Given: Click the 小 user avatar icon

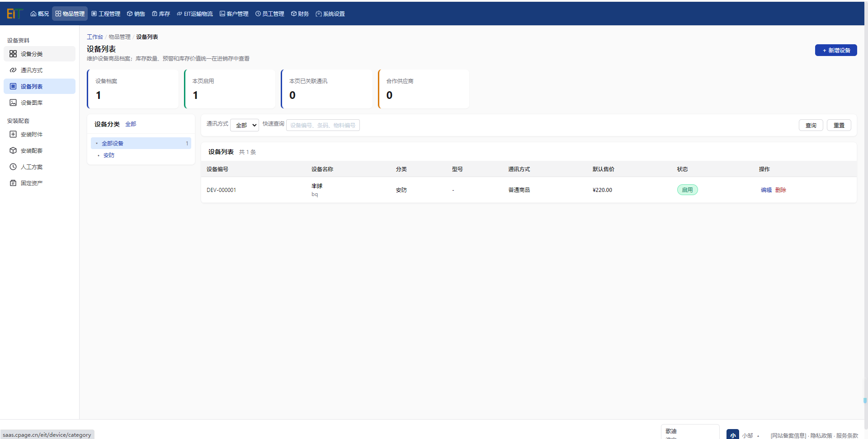Looking at the screenshot, I should tap(733, 434).
